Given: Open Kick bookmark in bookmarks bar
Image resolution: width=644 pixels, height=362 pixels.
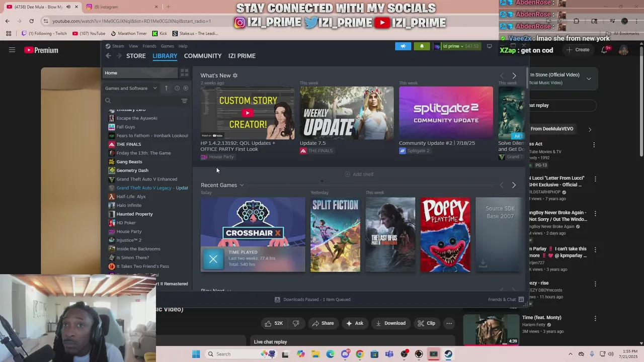Looking at the screenshot, I should click(x=159, y=34).
